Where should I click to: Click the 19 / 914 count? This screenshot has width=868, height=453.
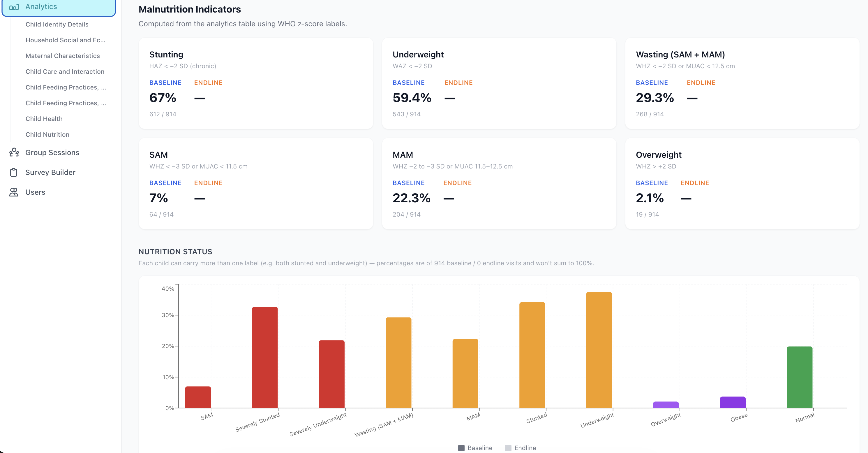click(647, 215)
